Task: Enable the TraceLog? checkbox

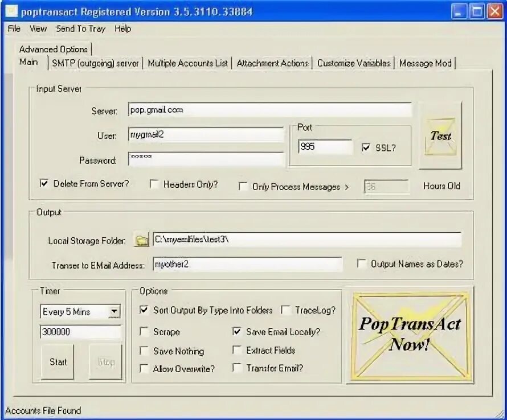Action: click(x=285, y=310)
